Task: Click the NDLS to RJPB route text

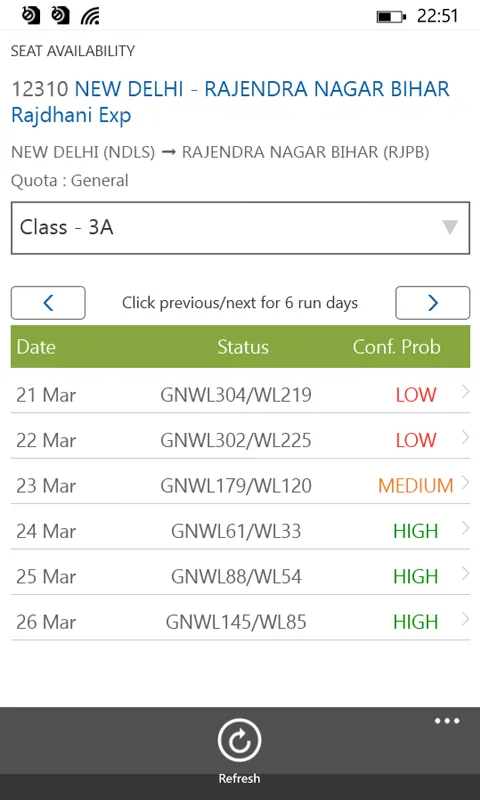Action: (x=220, y=152)
